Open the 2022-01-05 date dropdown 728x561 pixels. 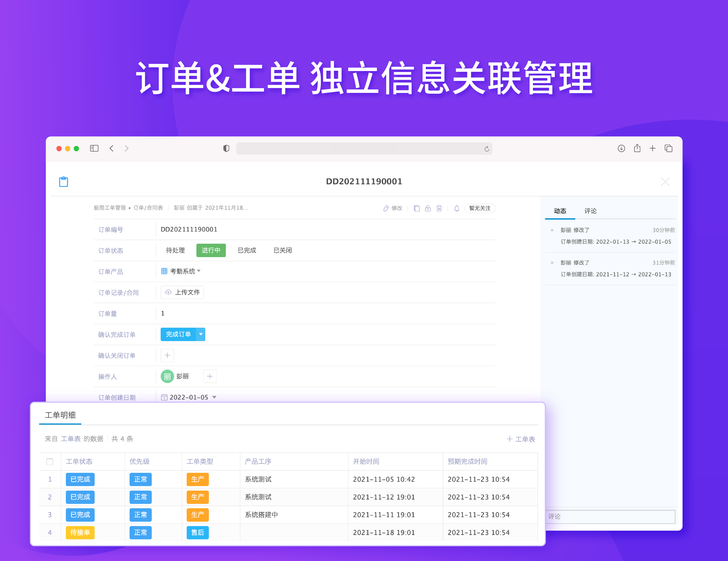pos(214,397)
